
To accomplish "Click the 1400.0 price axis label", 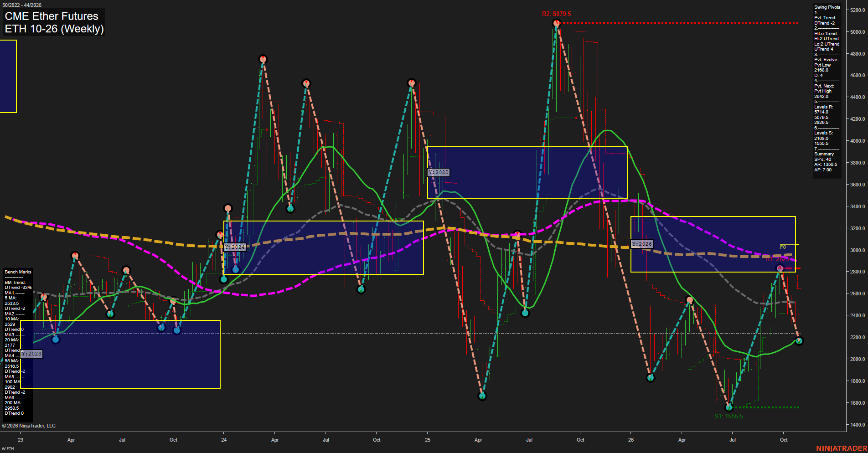I will [x=857, y=425].
